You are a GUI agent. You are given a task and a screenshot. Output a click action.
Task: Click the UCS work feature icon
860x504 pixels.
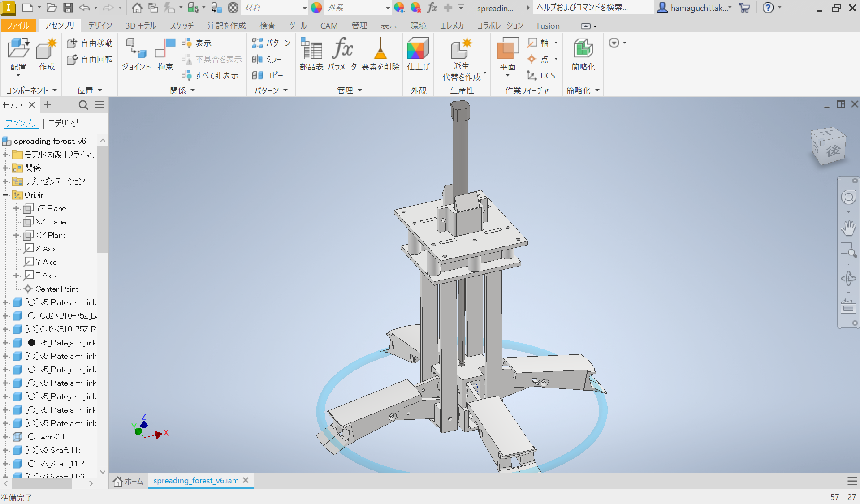(541, 75)
